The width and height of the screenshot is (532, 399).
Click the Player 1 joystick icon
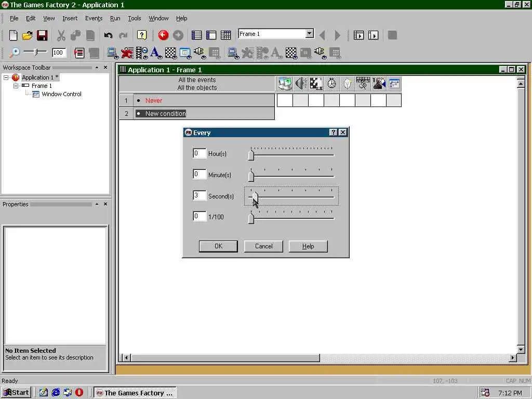pyautogui.click(x=379, y=84)
